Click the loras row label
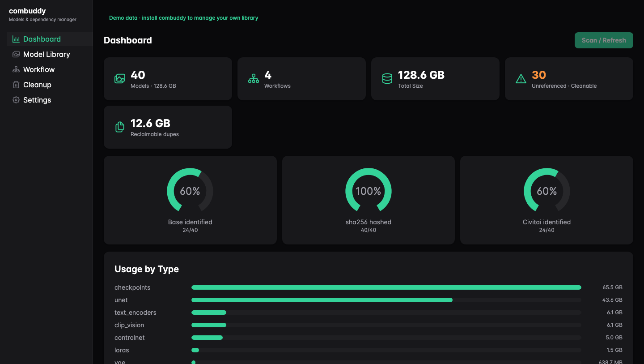This screenshot has height=364, width=644. coord(122,350)
